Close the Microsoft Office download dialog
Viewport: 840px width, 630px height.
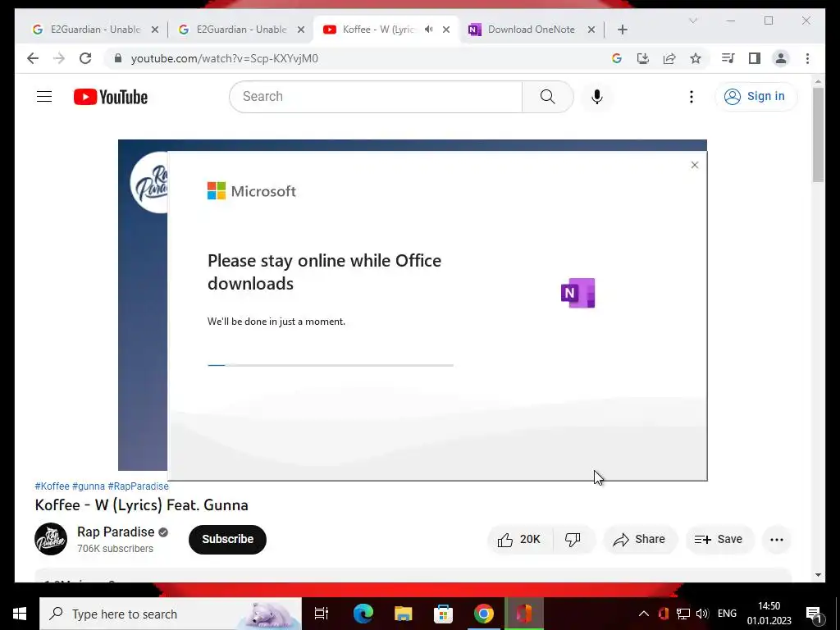(x=694, y=165)
